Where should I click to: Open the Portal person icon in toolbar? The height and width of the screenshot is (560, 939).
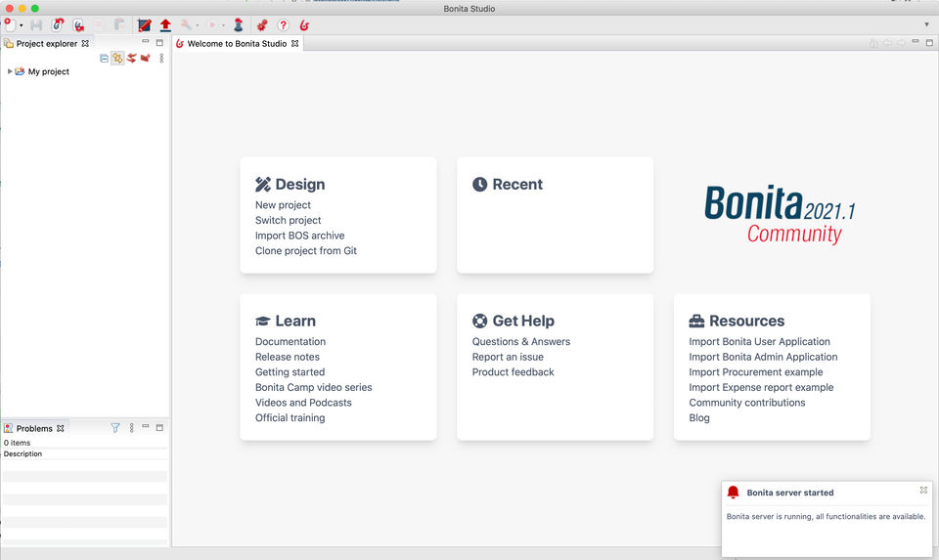(239, 24)
